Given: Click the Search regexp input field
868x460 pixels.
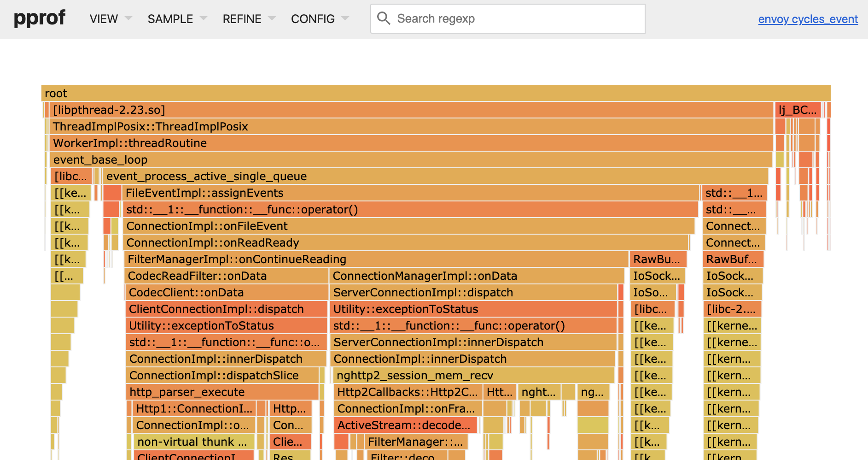Looking at the screenshot, I should (x=507, y=19).
